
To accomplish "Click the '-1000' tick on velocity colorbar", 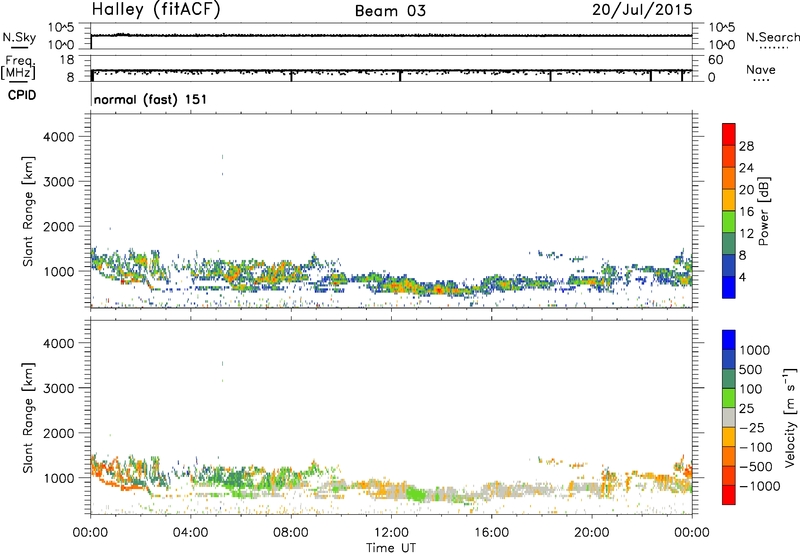I will [759, 486].
